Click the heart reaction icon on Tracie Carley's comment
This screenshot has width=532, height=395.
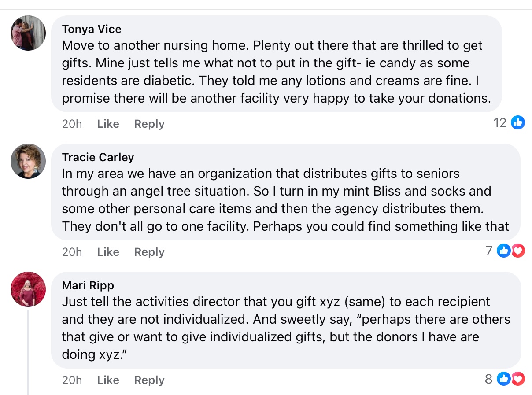[518, 251]
